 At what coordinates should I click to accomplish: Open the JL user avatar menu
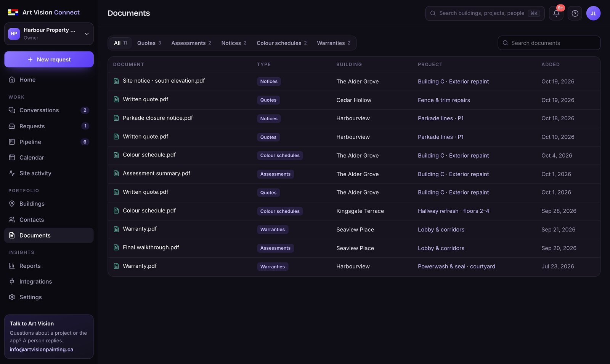coord(593,13)
